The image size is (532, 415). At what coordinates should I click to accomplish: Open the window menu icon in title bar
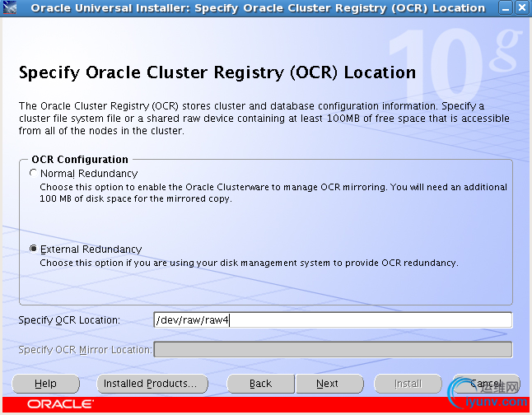tap(9, 7)
